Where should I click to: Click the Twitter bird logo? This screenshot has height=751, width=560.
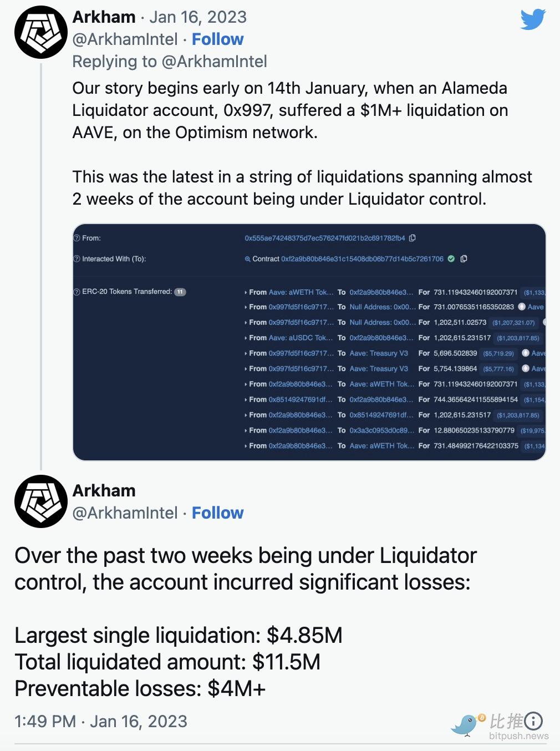tap(533, 20)
